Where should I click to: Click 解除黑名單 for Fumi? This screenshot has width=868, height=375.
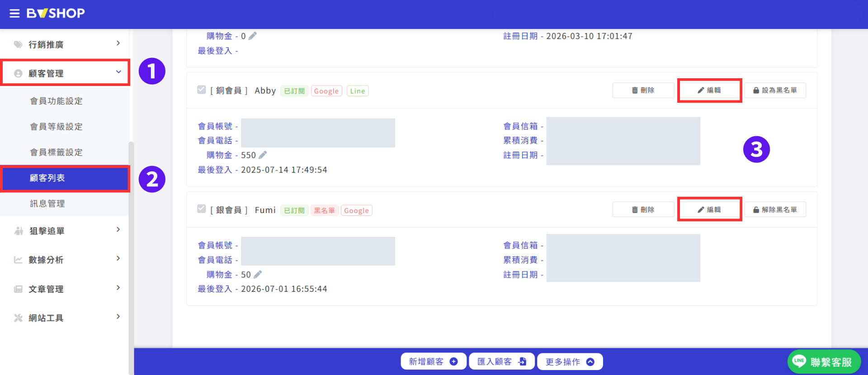pyautogui.click(x=775, y=209)
